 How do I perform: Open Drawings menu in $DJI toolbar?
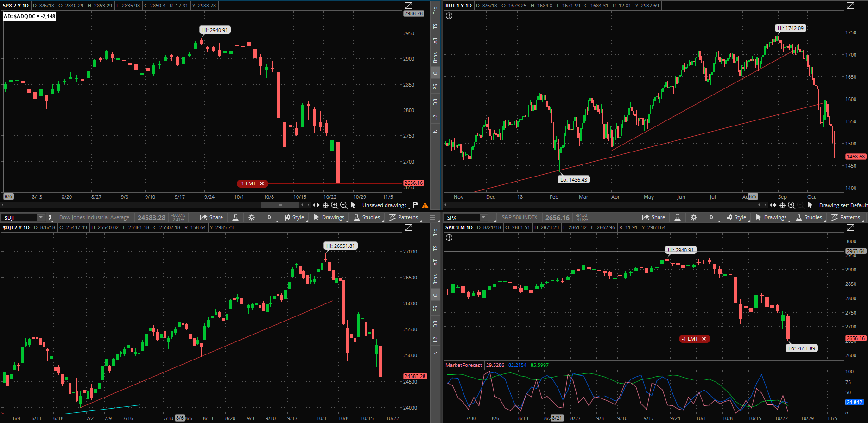[x=329, y=217]
